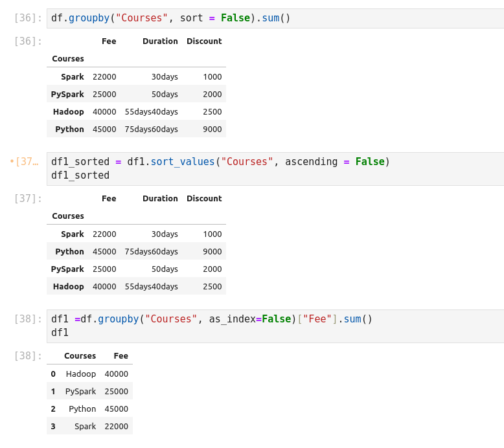Image resolution: width=504 pixels, height=448 pixels.
Task: Click the output prompt [36] beside first table
Action: click(x=27, y=41)
